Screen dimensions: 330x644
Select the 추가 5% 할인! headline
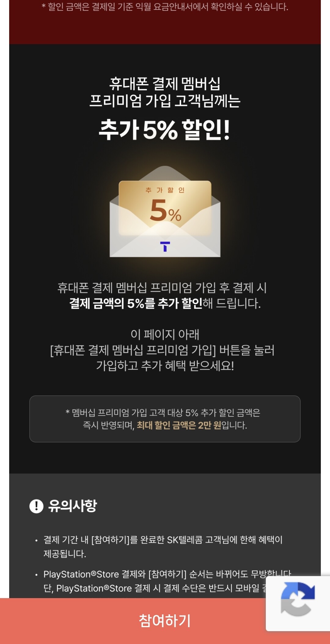(x=164, y=130)
